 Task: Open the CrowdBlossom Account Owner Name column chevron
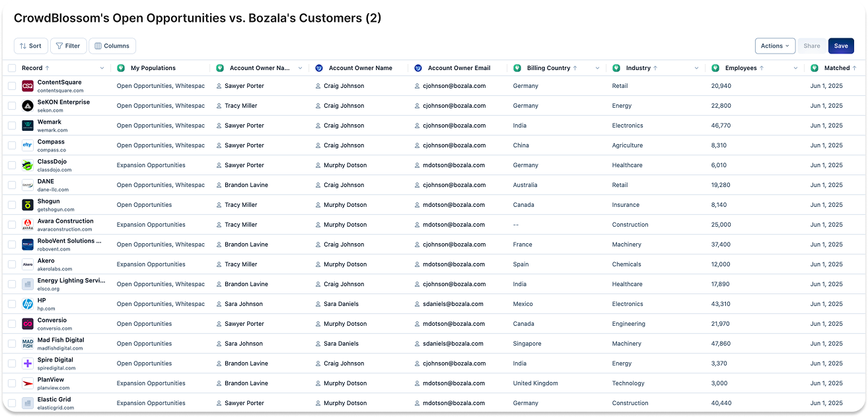300,68
